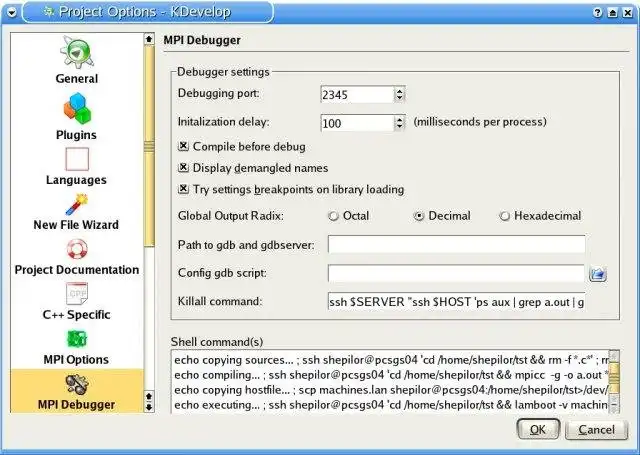Click the sidebar scroll up arrow
Viewport: 640px width, 455px height.
click(x=149, y=39)
